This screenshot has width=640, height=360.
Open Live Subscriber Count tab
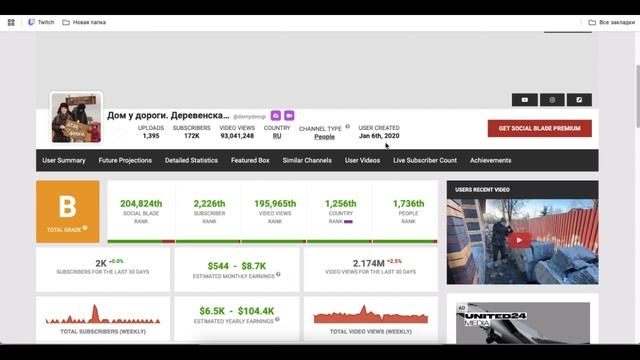pyautogui.click(x=425, y=160)
